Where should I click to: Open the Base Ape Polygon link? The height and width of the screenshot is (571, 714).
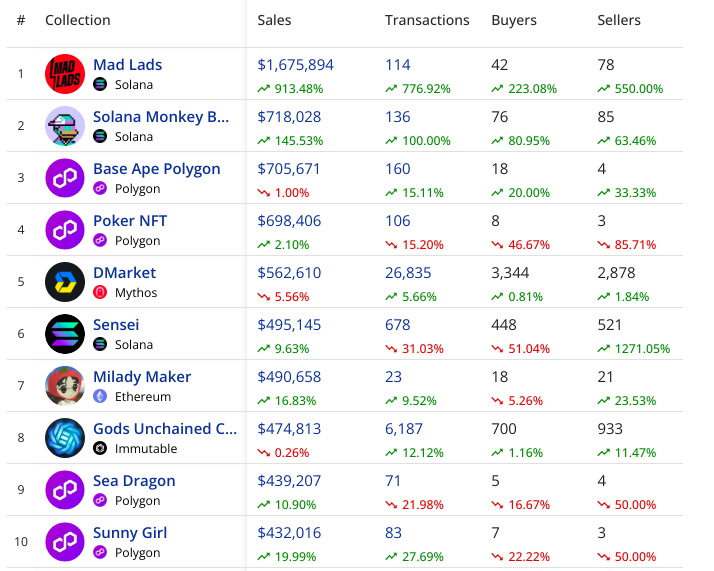(x=157, y=169)
